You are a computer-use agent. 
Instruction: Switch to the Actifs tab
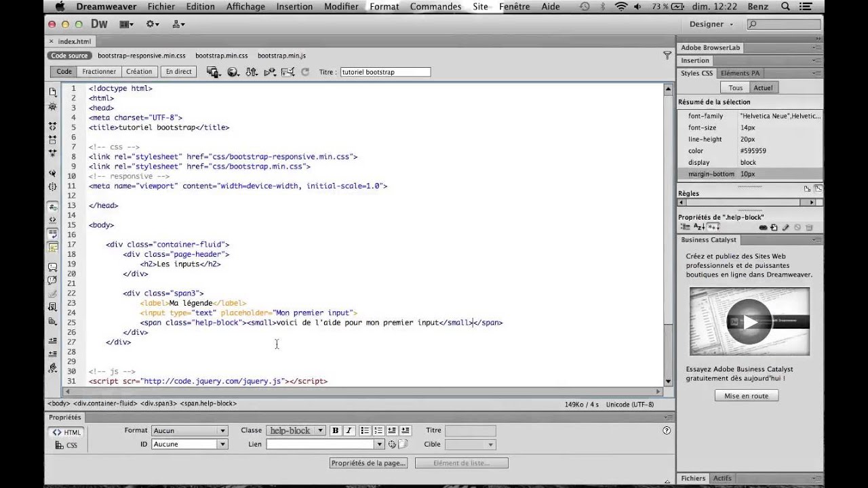722,479
